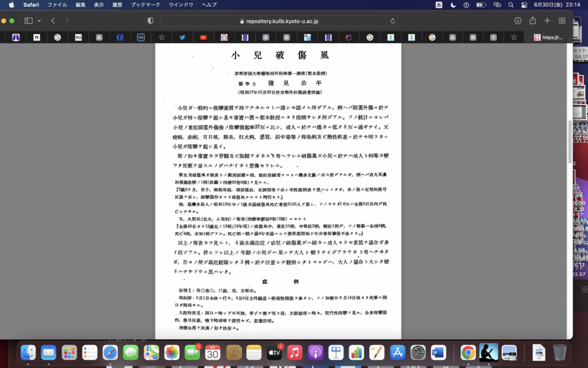
Task: Show downloads in Safari toolbar
Action: pos(517,21)
